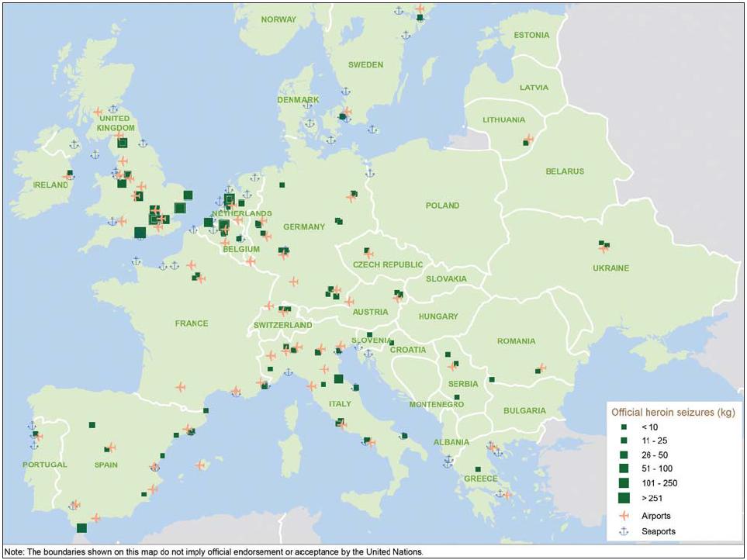Click the POLAND country label
The height and width of the screenshot is (560, 747).
coord(442,206)
